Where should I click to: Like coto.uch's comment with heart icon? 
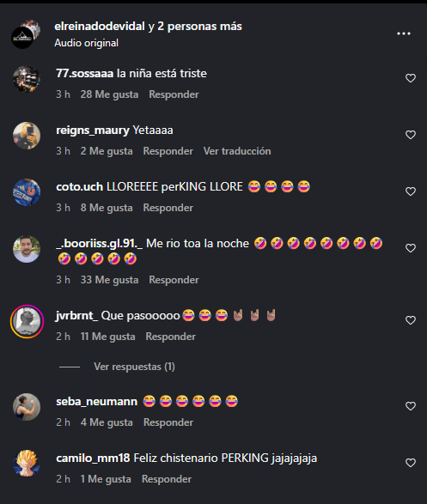(x=411, y=191)
